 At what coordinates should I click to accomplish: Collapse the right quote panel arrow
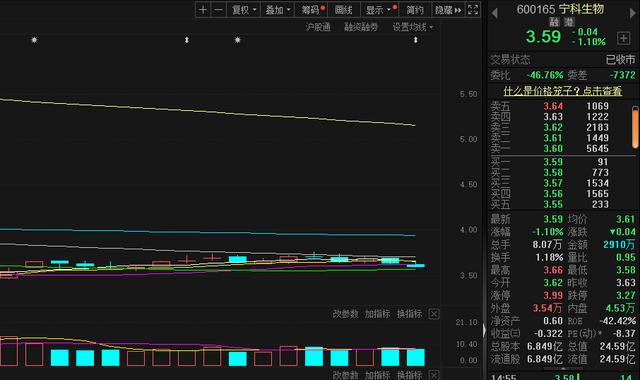tap(484, 330)
